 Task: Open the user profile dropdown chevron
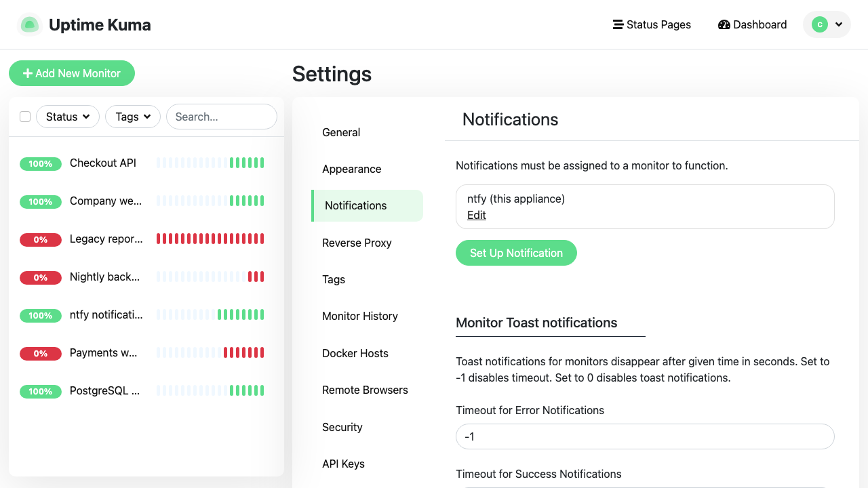pyautogui.click(x=839, y=24)
